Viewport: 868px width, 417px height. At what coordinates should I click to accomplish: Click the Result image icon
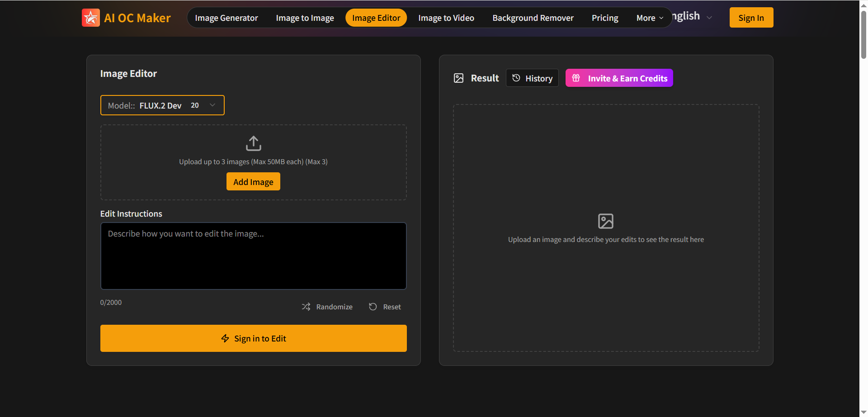pyautogui.click(x=458, y=78)
